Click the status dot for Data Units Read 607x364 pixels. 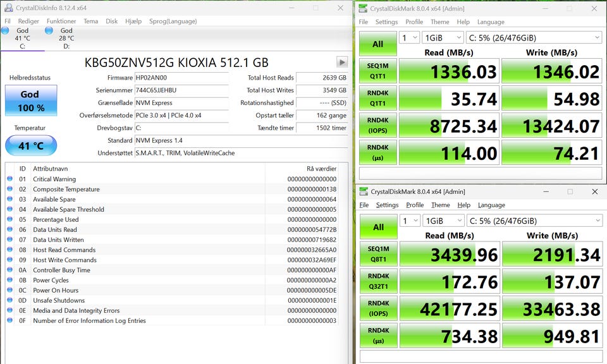(x=10, y=229)
